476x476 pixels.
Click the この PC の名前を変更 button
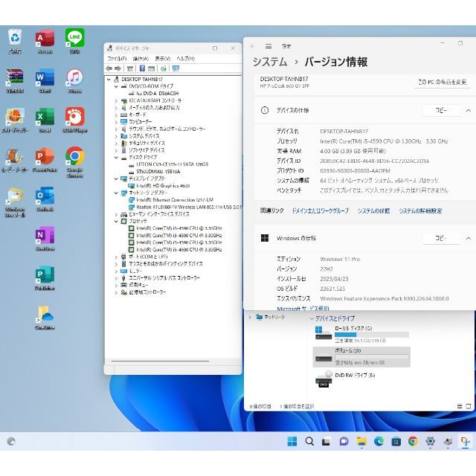[442, 82]
